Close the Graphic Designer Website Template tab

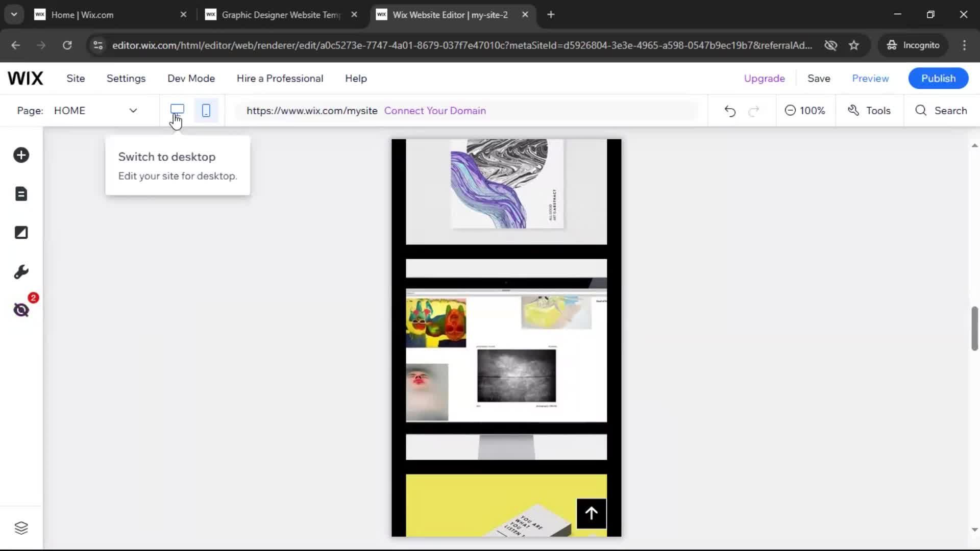(354, 15)
